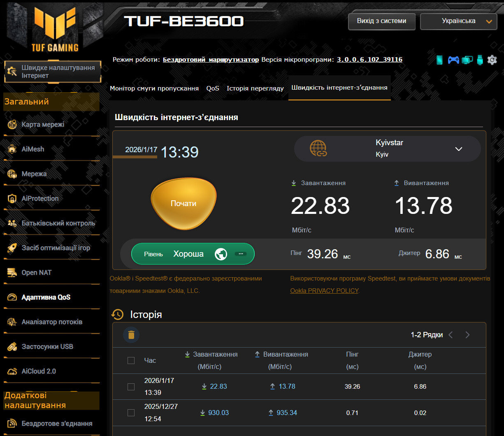Click the quick Internet setup wizard icon

click(12, 72)
